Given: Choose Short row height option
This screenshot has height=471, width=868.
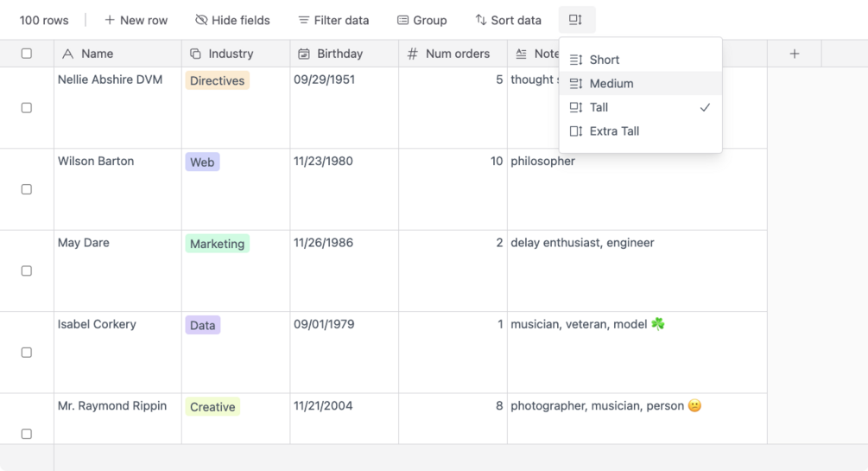Looking at the screenshot, I should point(604,60).
